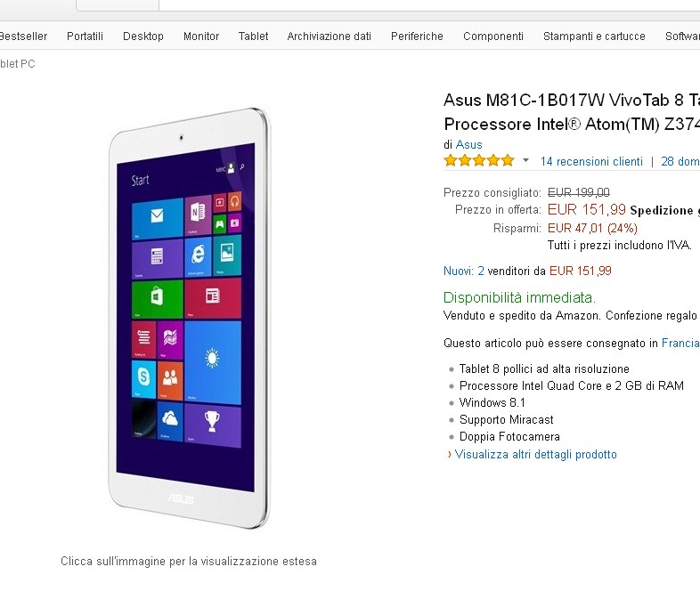Open the 28 domande link

(680, 161)
